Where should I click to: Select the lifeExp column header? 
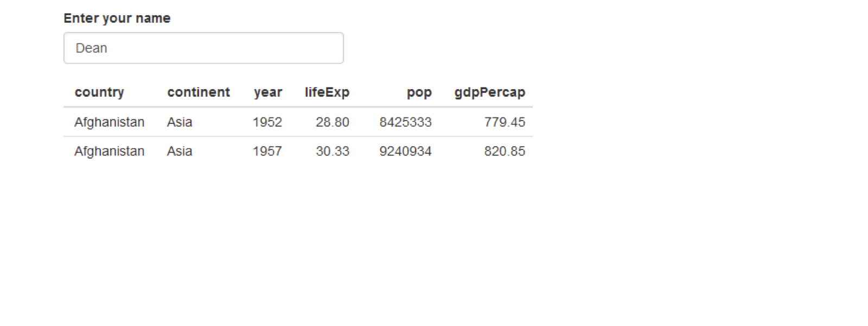[x=327, y=92]
